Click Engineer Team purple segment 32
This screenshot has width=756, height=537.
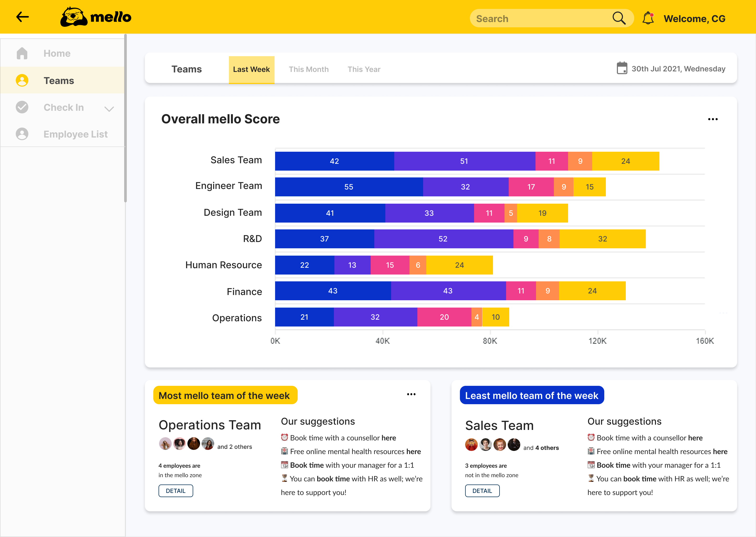coord(465,187)
